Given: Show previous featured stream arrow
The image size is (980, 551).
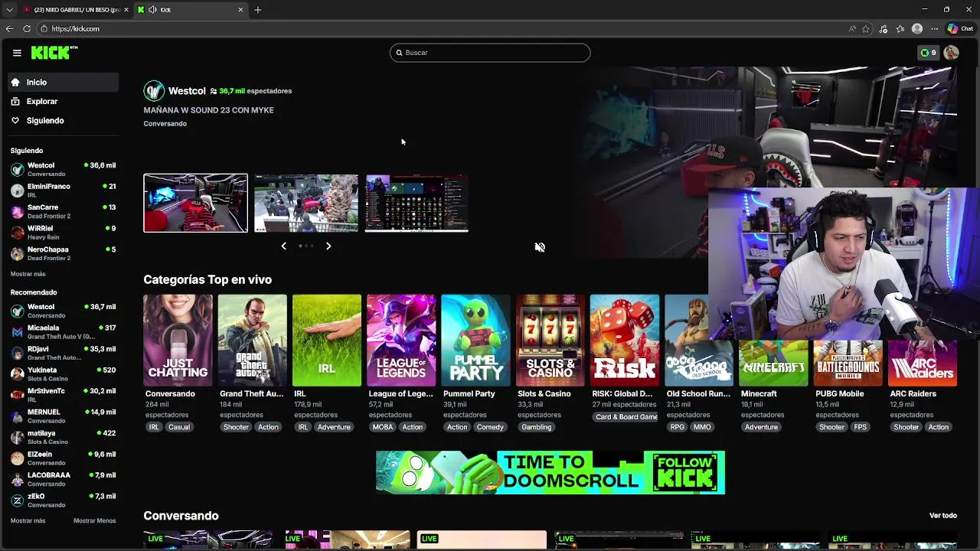Looking at the screenshot, I should (x=284, y=246).
